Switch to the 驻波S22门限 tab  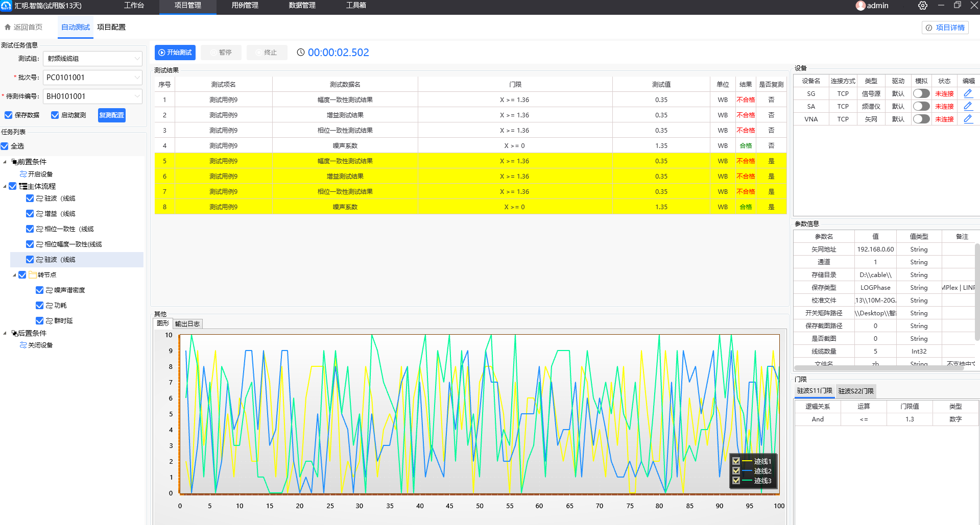[x=856, y=391]
